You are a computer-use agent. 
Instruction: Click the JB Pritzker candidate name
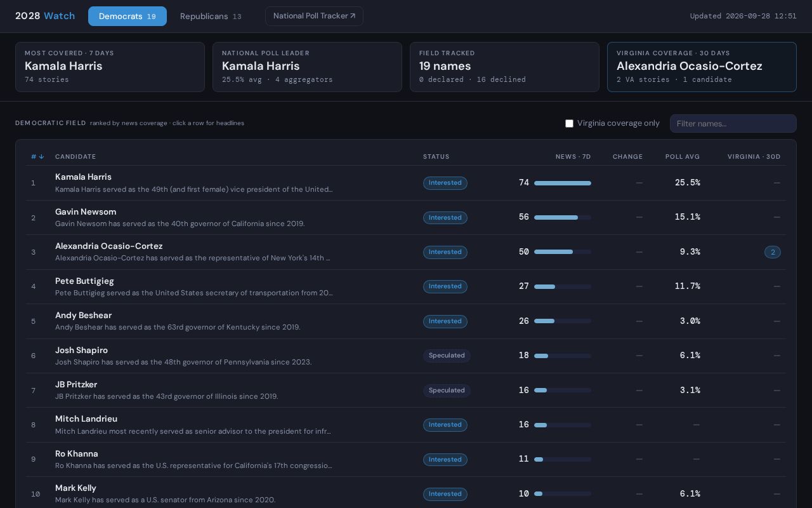pos(76,384)
